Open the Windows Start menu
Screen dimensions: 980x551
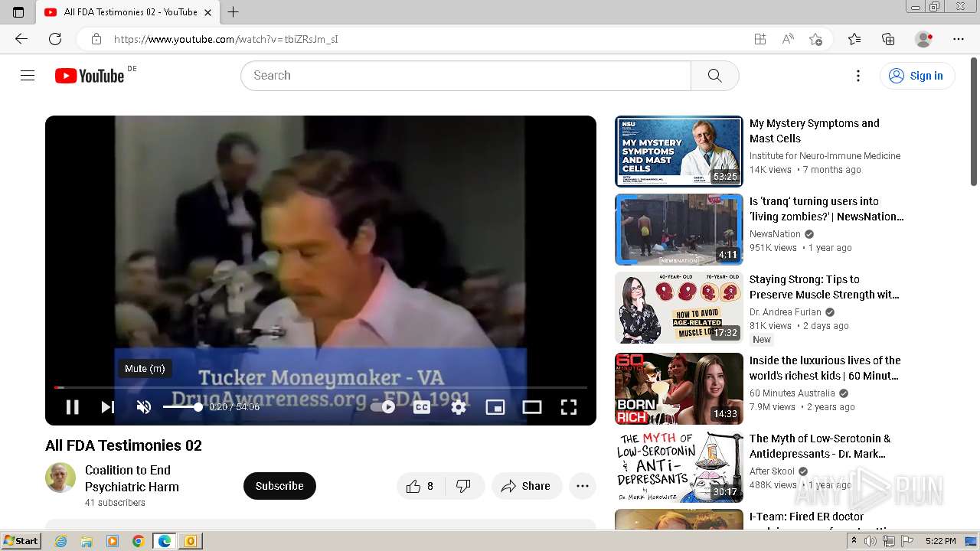click(x=21, y=541)
